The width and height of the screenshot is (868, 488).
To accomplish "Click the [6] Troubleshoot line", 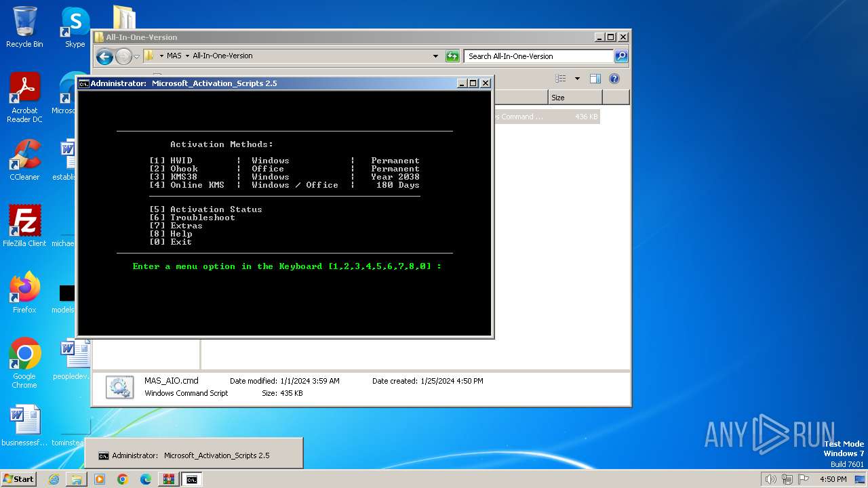I will pyautogui.click(x=192, y=218).
